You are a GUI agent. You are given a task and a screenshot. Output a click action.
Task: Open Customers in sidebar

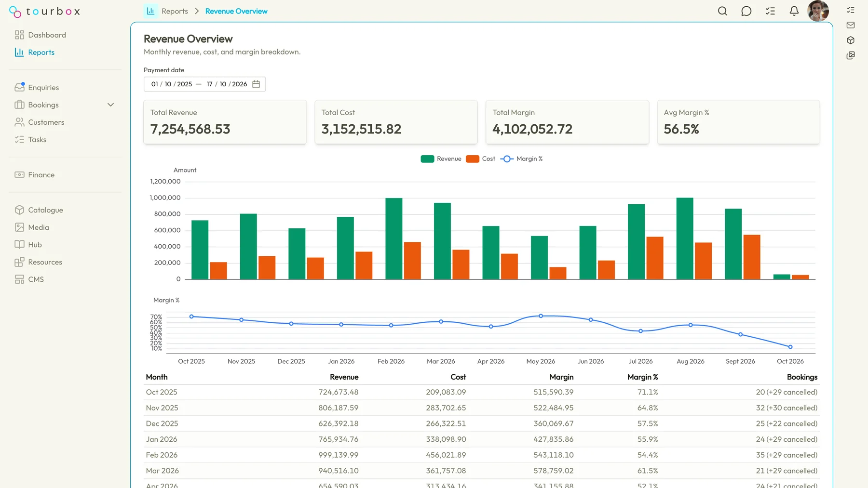39,122
